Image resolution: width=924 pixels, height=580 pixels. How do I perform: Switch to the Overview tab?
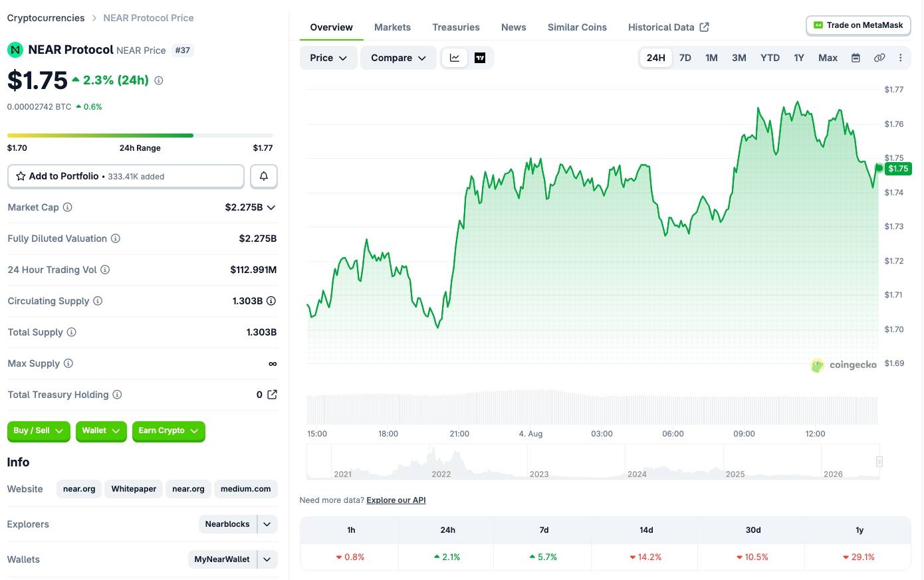tap(331, 27)
